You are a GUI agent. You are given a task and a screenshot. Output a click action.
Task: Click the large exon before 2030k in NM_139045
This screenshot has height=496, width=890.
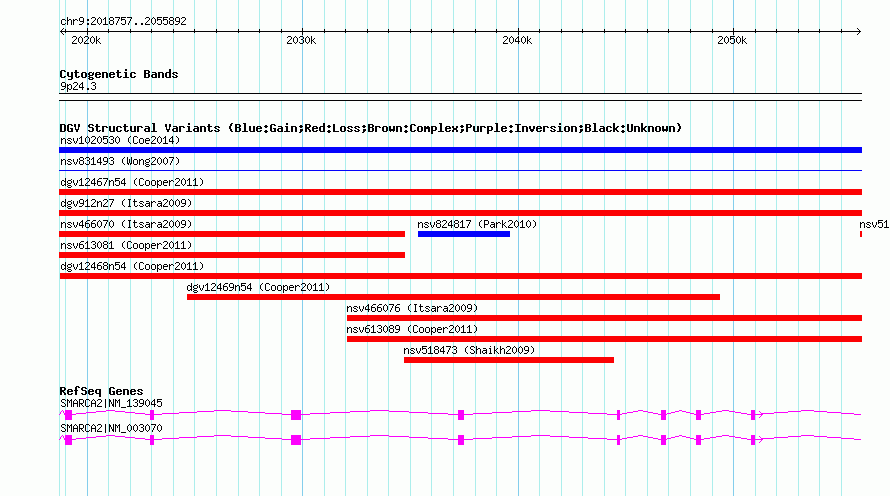tap(296, 415)
